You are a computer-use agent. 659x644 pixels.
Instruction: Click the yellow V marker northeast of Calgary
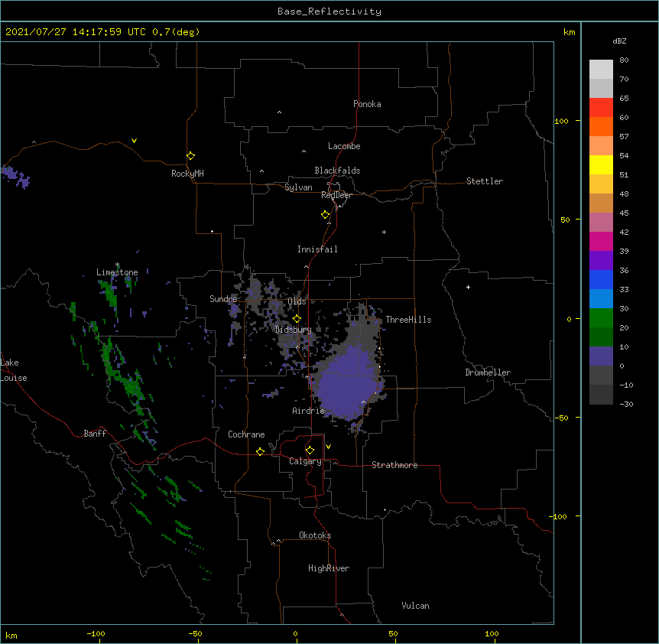[328, 447]
